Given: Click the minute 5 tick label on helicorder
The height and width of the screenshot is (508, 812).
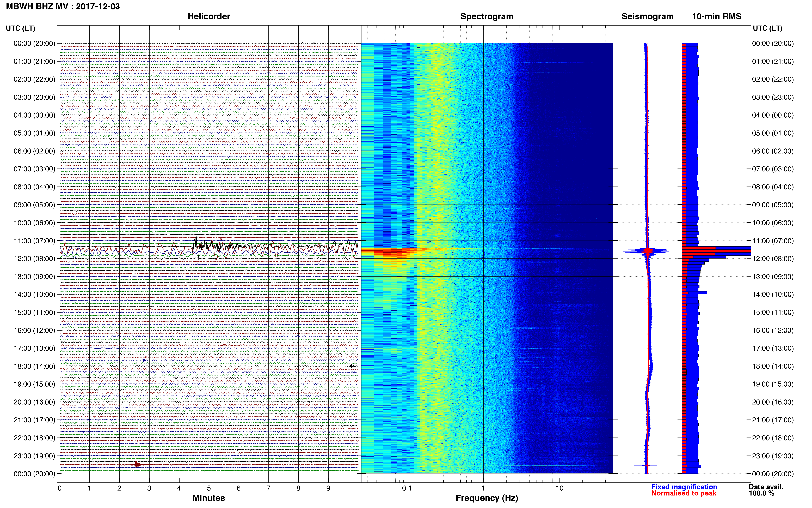Looking at the screenshot, I should pyautogui.click(x=209, y=488).
